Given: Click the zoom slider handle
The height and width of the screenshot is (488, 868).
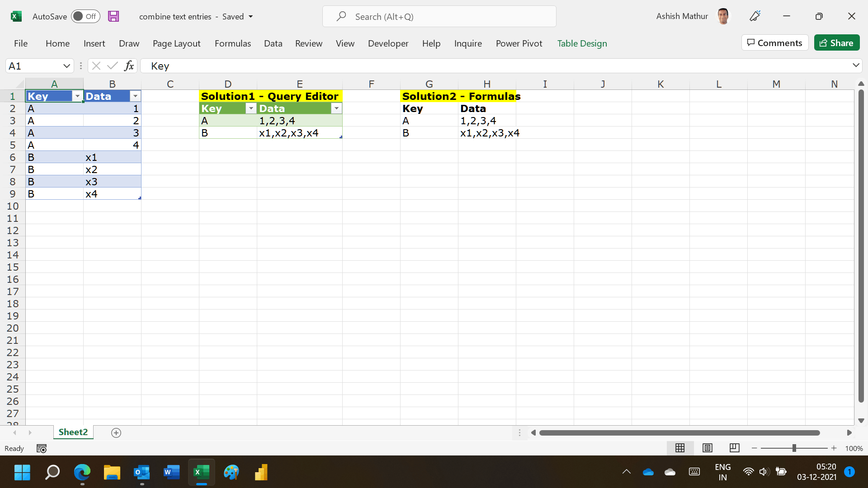Looking at the screenshot, I should pyautogui.click(x=794, y=448).
